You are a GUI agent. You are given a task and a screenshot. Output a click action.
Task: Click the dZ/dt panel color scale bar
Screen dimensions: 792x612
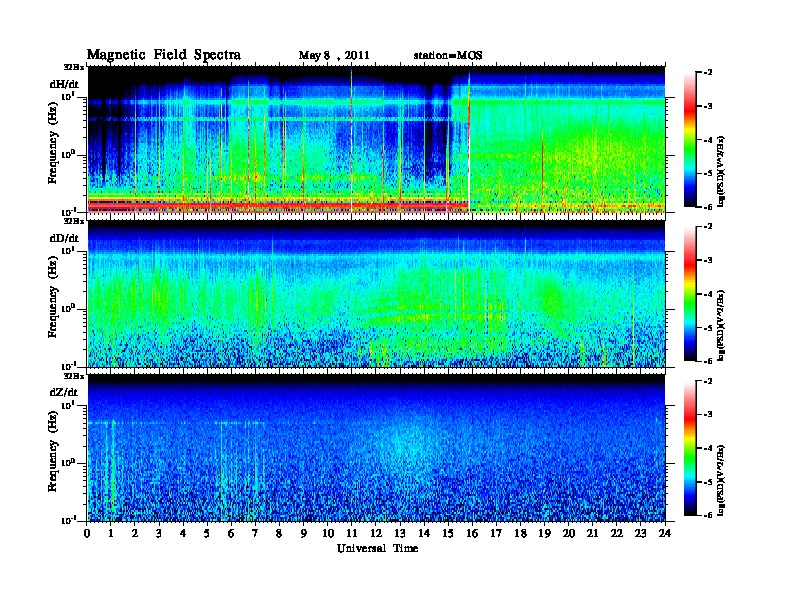[x=690, y=448]
